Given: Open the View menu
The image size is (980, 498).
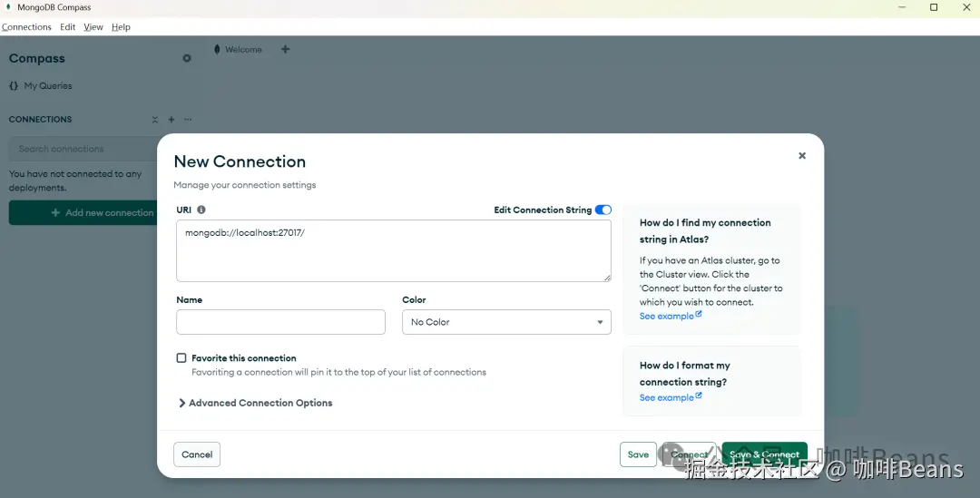Looking at the screenshot, I should 93,27.
